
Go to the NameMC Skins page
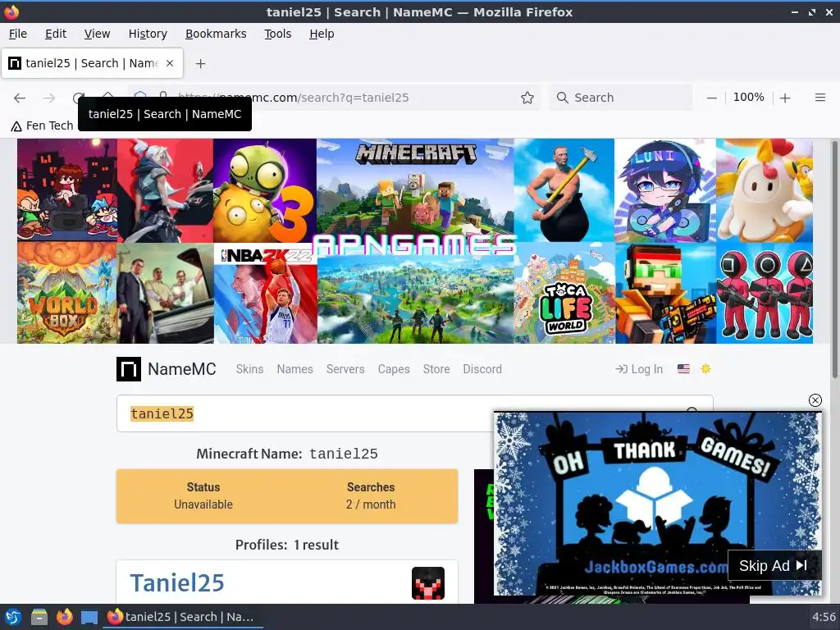click(x=249, y=369)
